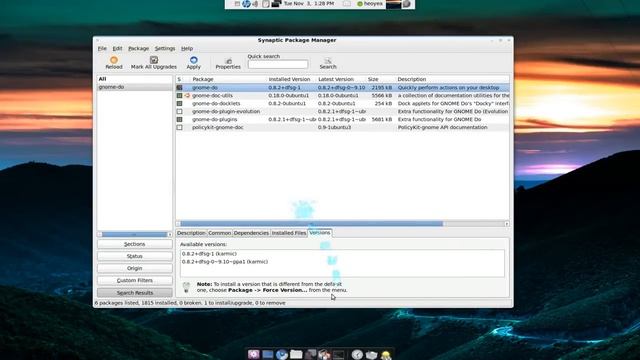
Task: Select the policykit-gnome-doc package name
Action: click(218, 127)
